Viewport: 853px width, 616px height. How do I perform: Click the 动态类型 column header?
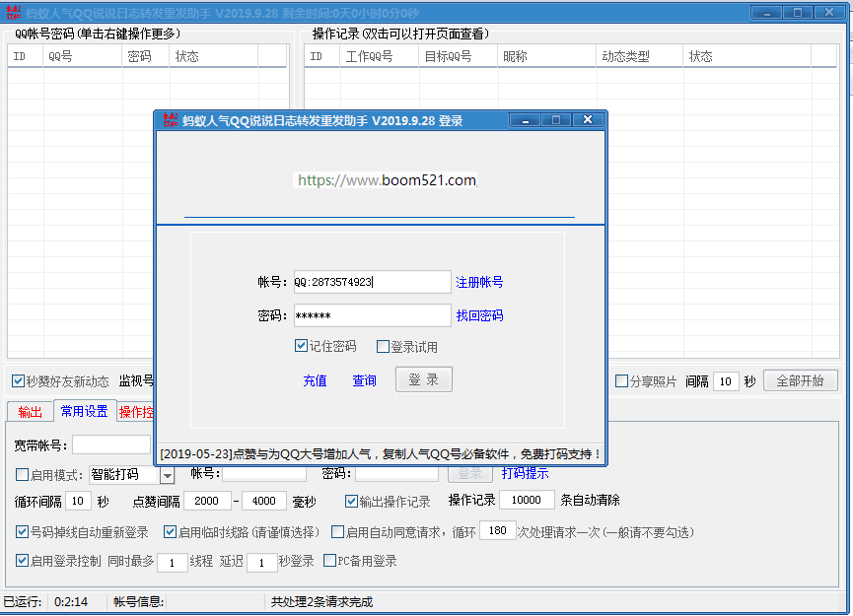pyautogui.click(x=640, y=56)
